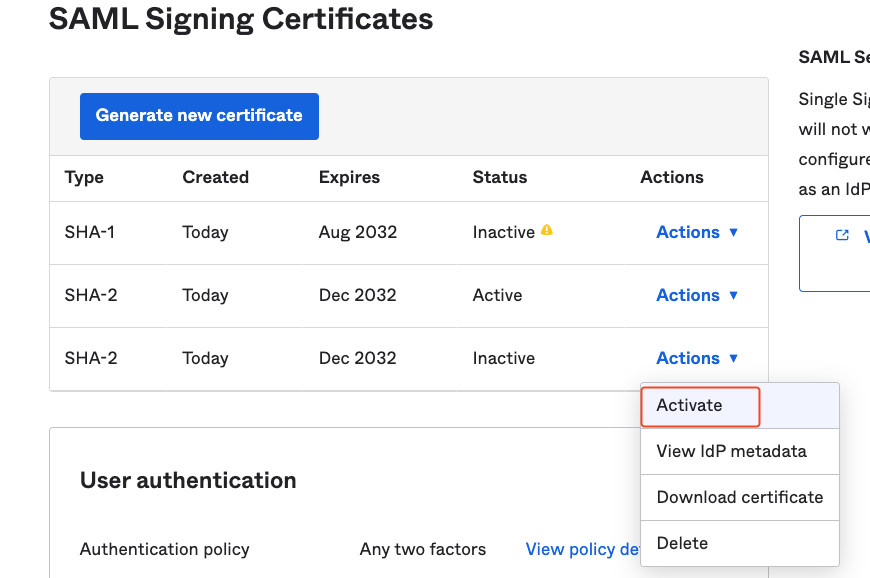The height and width of the screenshot is (578, 870).
Task: Open the Actions dropdown for the active SHA-2 certificate
Action: [x=697, y=295]
